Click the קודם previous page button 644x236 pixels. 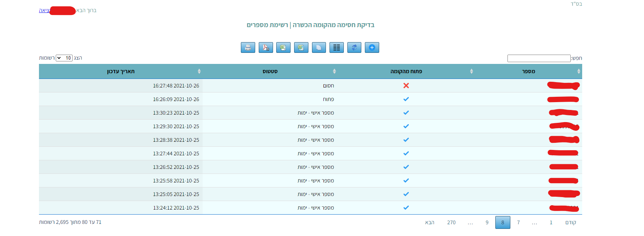click(x=570, y=222)
